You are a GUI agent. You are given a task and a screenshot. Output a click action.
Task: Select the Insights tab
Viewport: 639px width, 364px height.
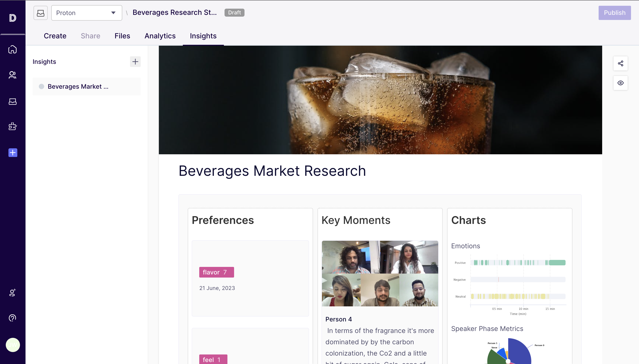[x=203, y=36]
